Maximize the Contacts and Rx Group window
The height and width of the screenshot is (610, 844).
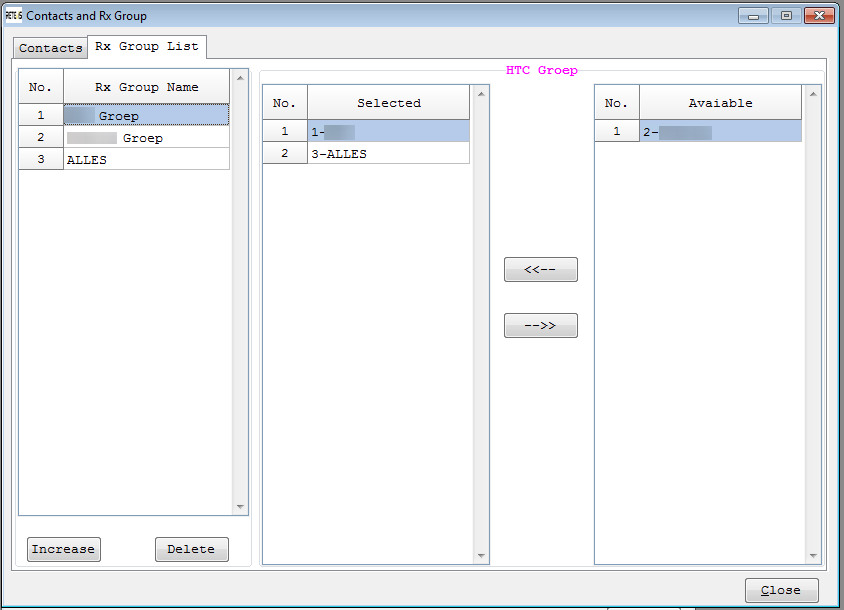786,15
